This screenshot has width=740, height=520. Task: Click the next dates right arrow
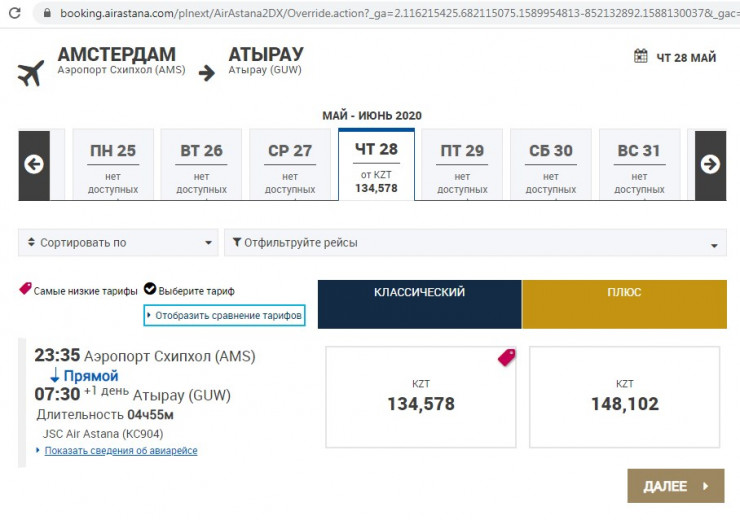(x=710, y=165)
